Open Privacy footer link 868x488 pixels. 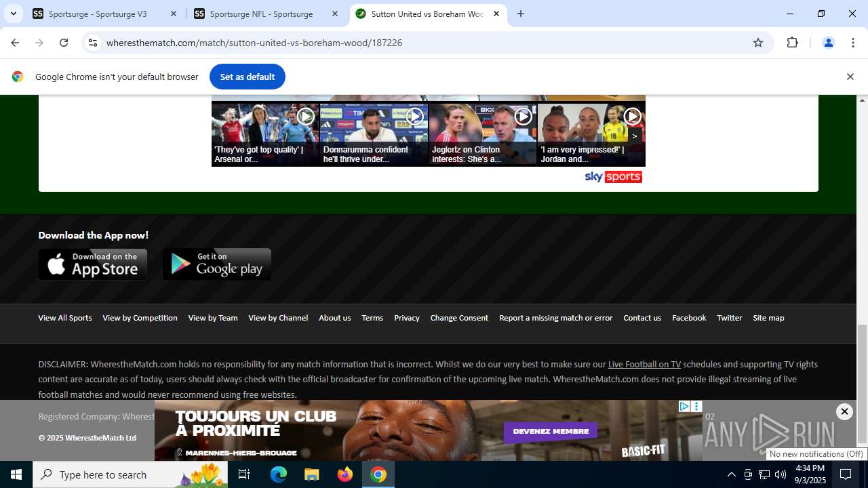tap(407, 318)
